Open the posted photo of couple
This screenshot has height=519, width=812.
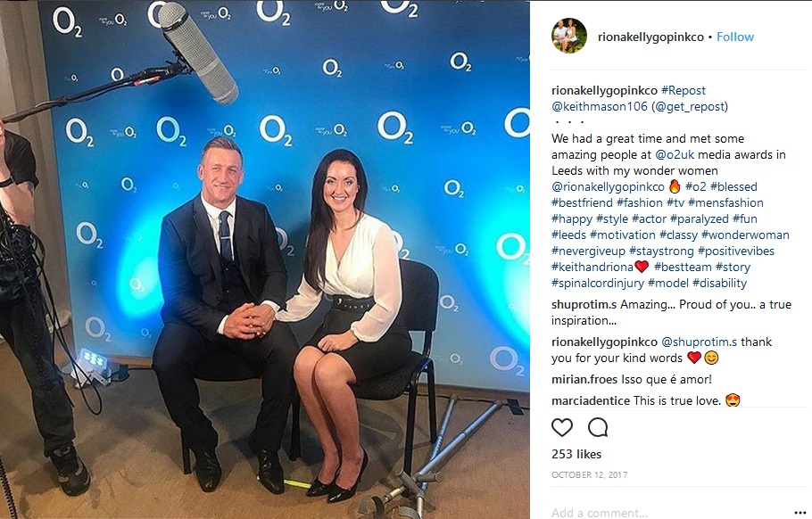coord(265,259)
